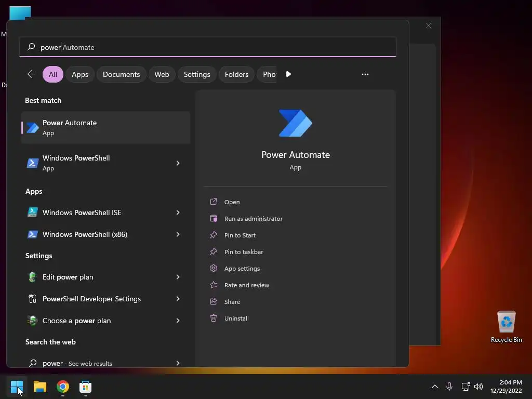Click the Power Automate icon in results list
The image size is (532, 399).
click(33, 128)
